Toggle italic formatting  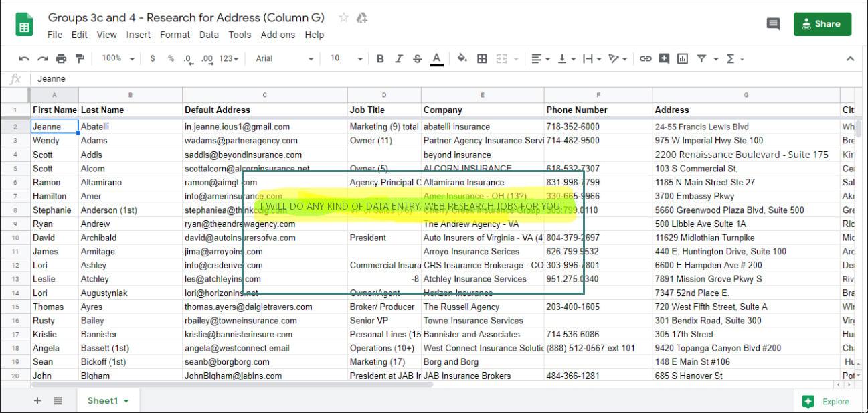(398, 58)
